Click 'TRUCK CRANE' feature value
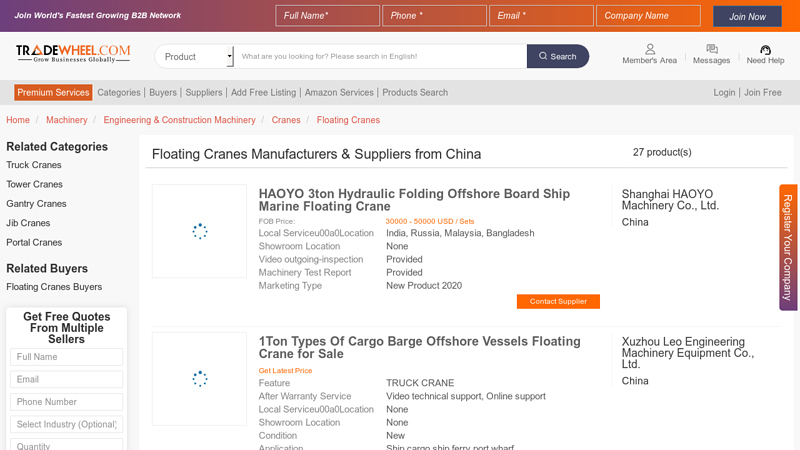This screenshot has width=800, height=450. [x=420, y=383]
